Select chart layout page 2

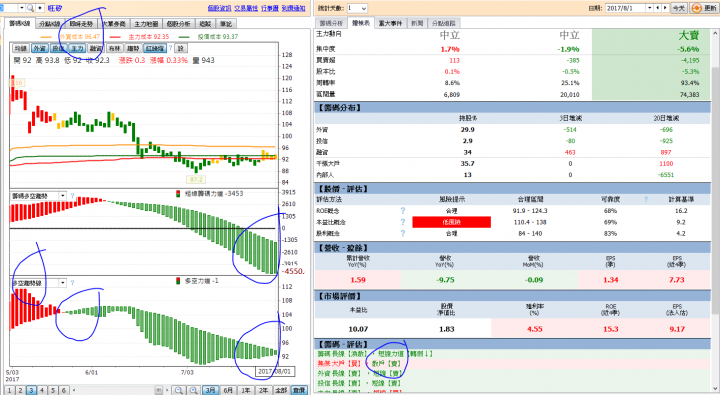[x=20, y=390]
